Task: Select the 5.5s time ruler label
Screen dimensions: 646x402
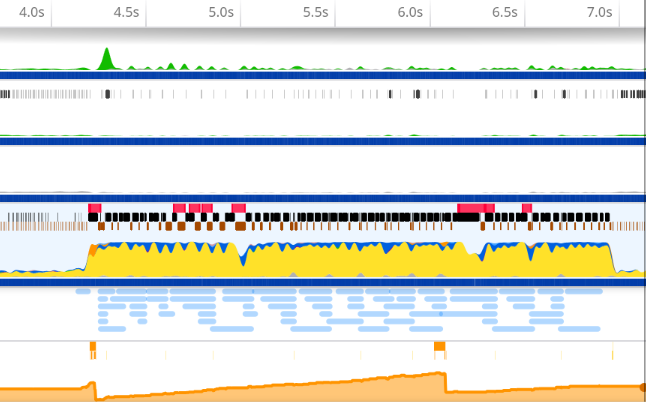Action: click(x=315, y=12)
